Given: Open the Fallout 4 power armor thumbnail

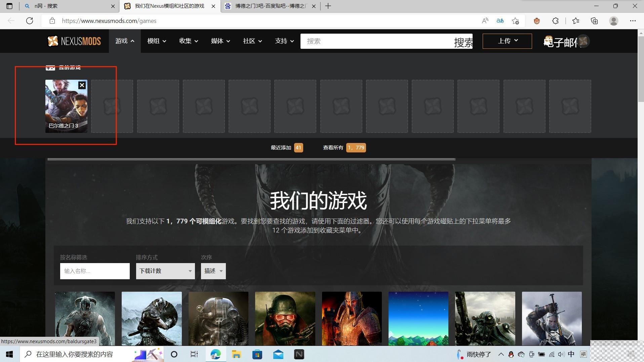Looking at the screenshot, I should pyautogui.click(x=218, y=319).
